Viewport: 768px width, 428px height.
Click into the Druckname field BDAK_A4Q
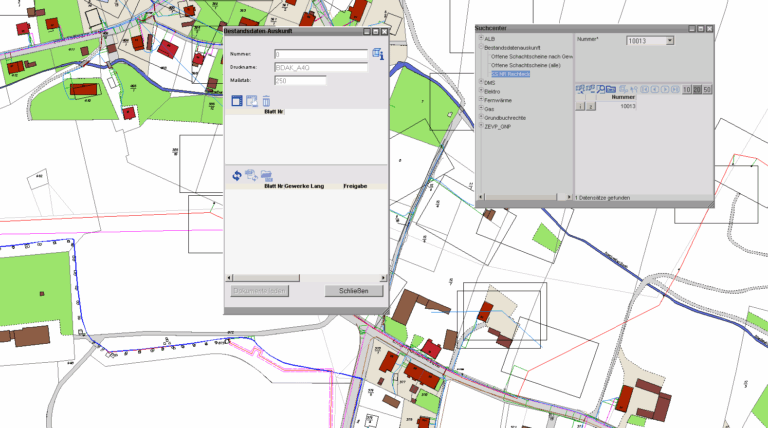321,68
